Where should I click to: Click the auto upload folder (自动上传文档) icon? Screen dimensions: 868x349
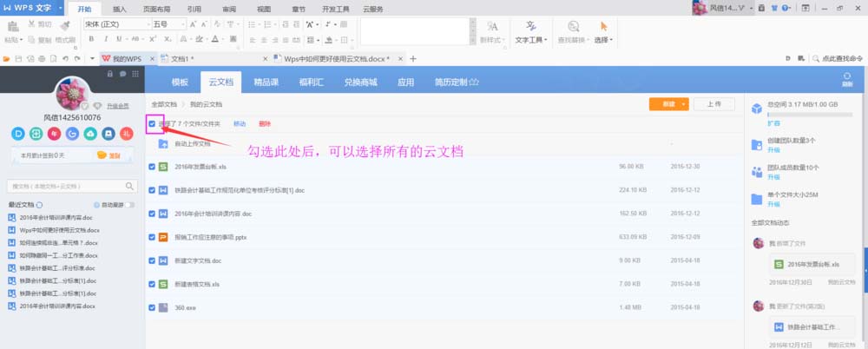point(163,143)
